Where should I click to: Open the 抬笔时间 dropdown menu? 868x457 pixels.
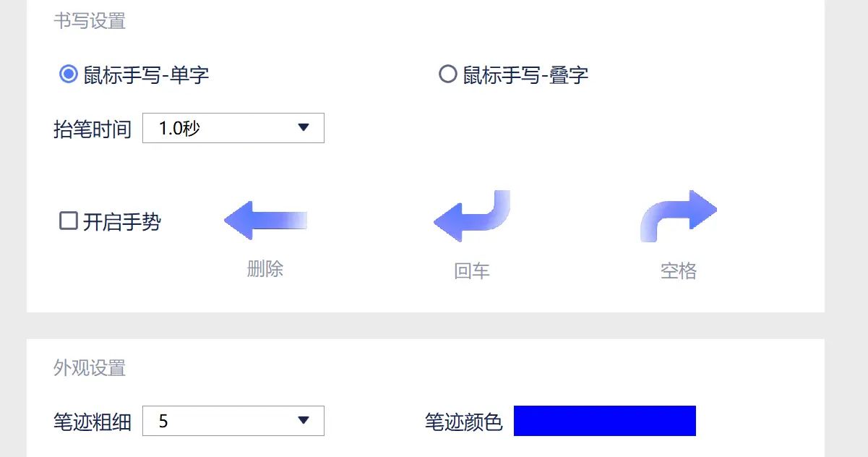[233, 128]
